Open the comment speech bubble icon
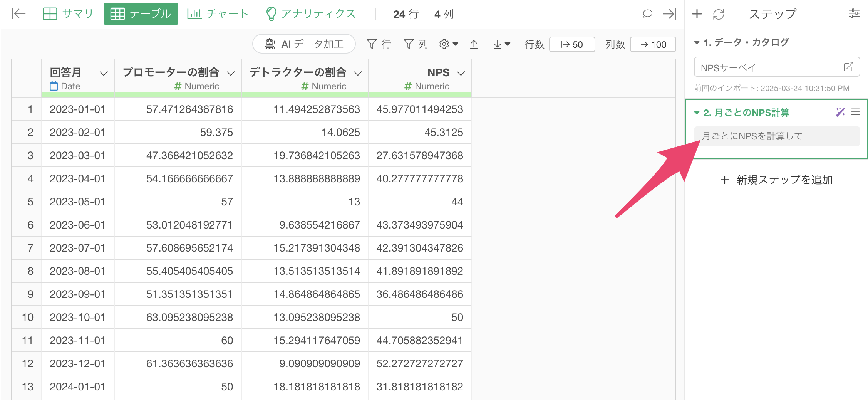Viewport: 868px width, 400px height. 647,14
